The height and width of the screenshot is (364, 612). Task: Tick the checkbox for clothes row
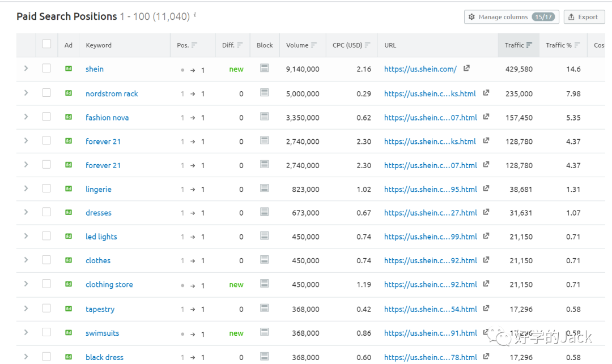46,259
